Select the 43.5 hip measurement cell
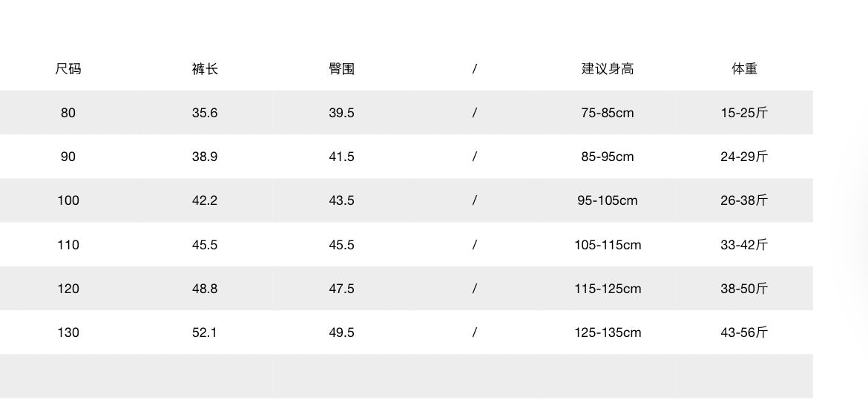868x420 pixels. pyautogui.click(x=341, y=200)
